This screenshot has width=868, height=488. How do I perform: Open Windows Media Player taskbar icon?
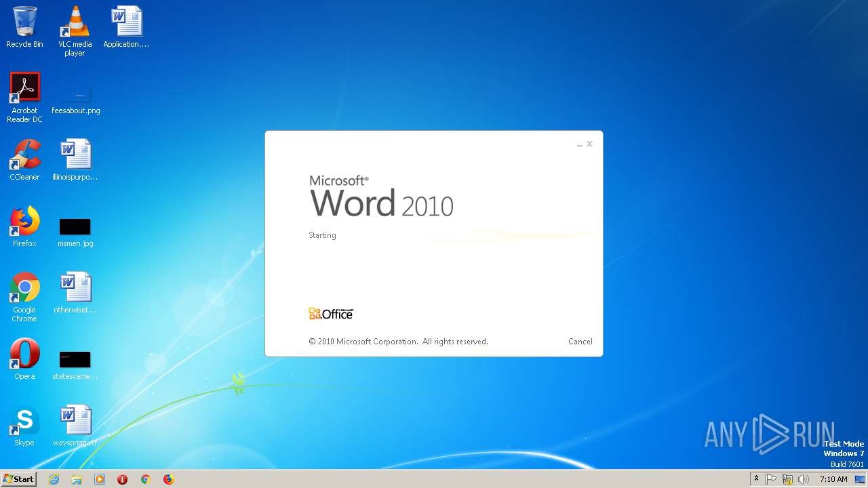pos(100,479)
